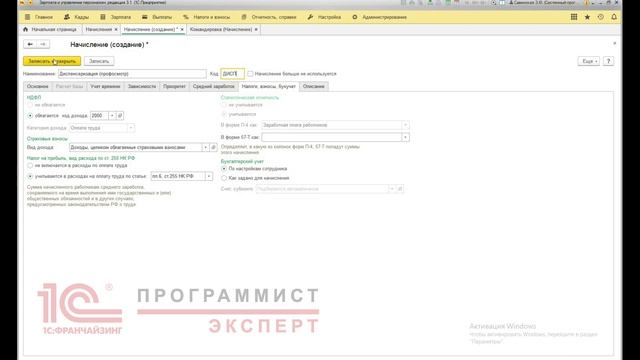The image size is (640, 360).
Task: Open the Главное section menu
Action: pyautogui.click(x=39, y=17)
